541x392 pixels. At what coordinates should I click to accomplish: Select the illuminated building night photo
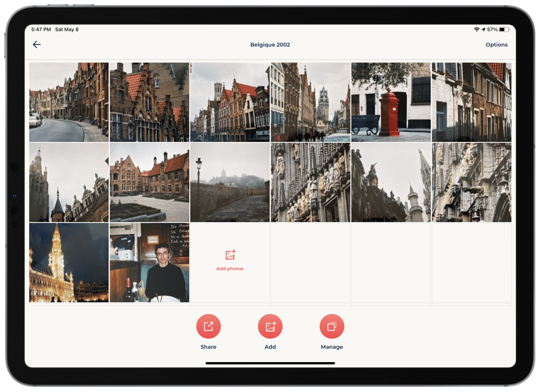[68, 262]
